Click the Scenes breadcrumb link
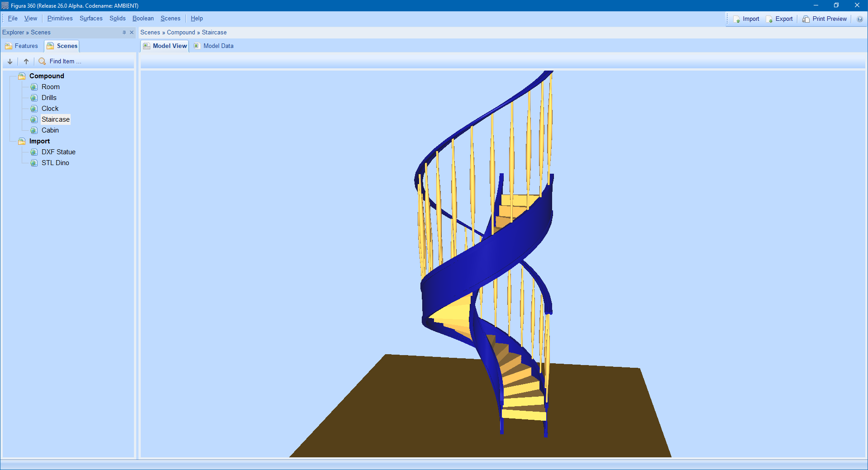The height and width of the screenshot is (470, 868). pyautogui.click(x=150, y=32)
